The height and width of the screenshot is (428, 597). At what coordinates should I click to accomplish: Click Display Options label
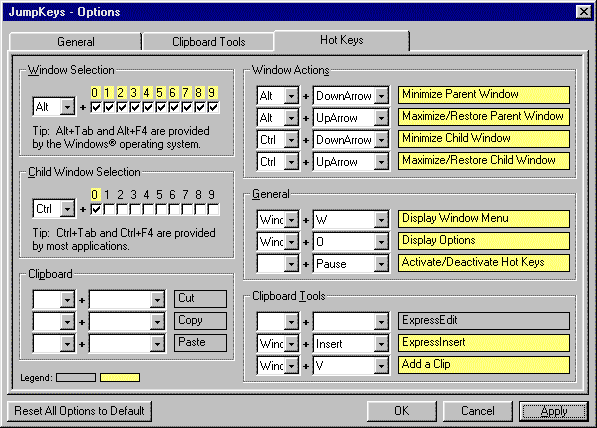click(x=484, y=241)
